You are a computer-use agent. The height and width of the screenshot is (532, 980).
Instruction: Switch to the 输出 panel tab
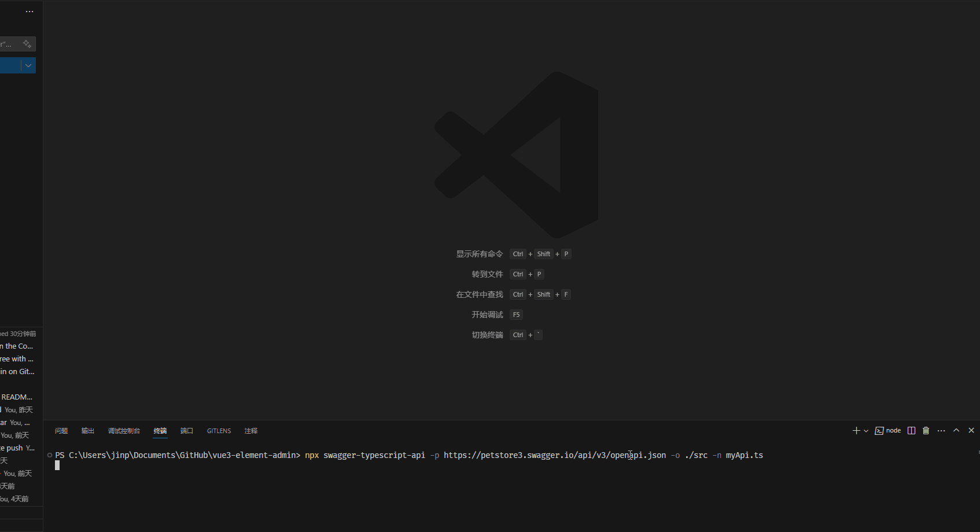click(x=88, y=431)
